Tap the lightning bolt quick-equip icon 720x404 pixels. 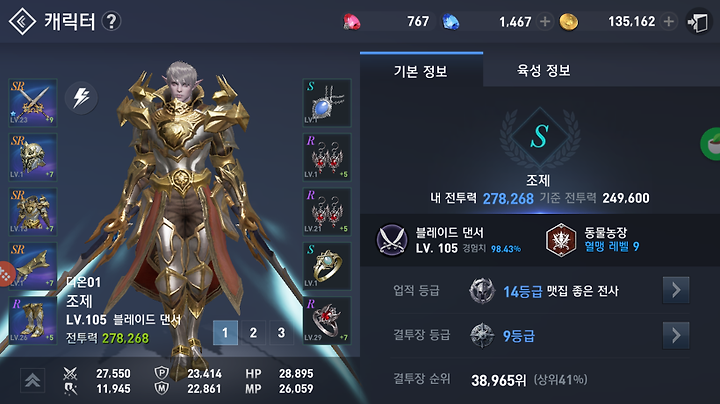81,98
